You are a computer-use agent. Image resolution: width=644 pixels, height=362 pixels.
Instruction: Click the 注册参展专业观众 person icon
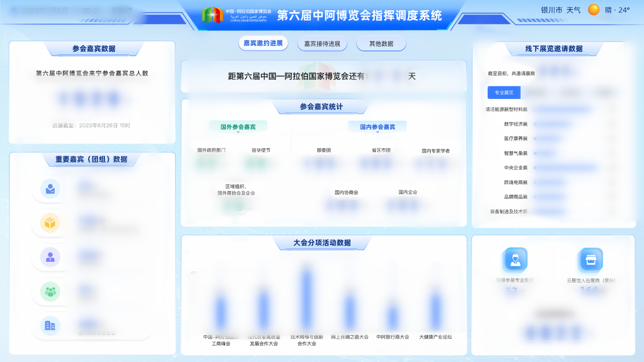click(x=515, y=260)
